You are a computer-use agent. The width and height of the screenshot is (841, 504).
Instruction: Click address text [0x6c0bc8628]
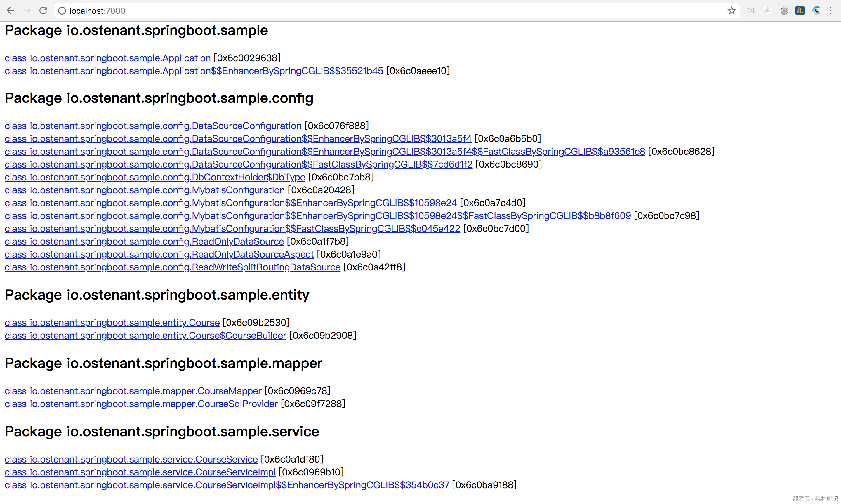click(x=681, y=152)
